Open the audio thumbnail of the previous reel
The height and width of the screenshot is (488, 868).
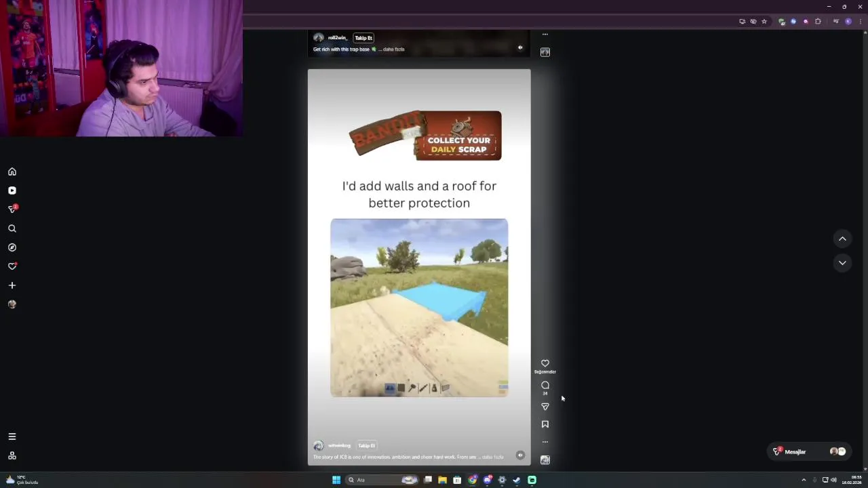[545, 52]
